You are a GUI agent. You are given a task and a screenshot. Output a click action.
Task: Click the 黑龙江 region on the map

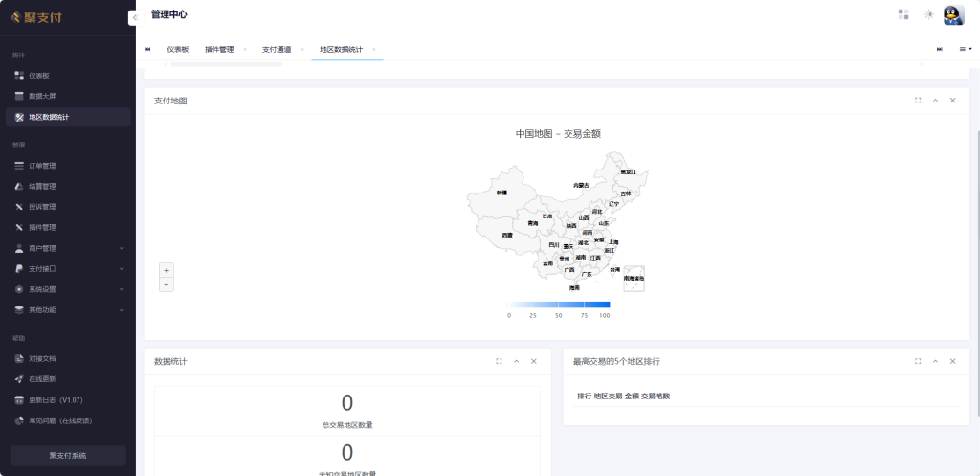[628, 171]
